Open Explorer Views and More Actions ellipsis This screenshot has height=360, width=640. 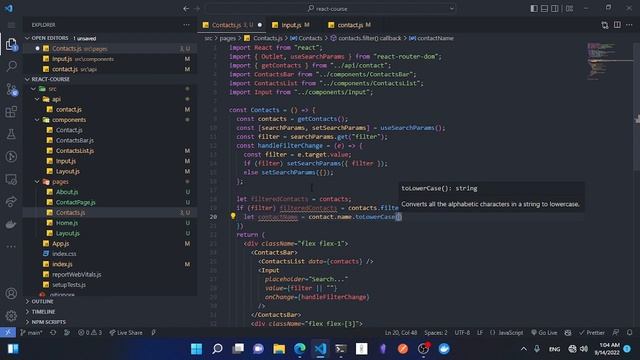coord(187,25)
